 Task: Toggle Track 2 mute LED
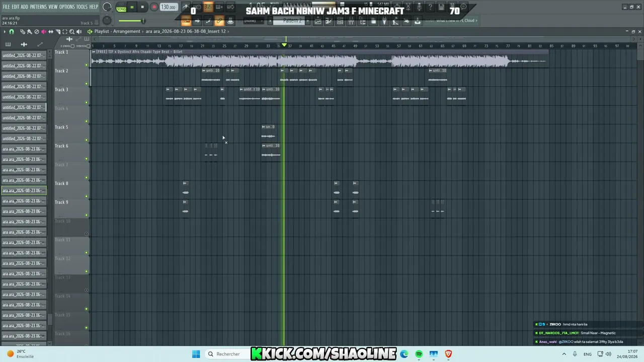point(87,83)
